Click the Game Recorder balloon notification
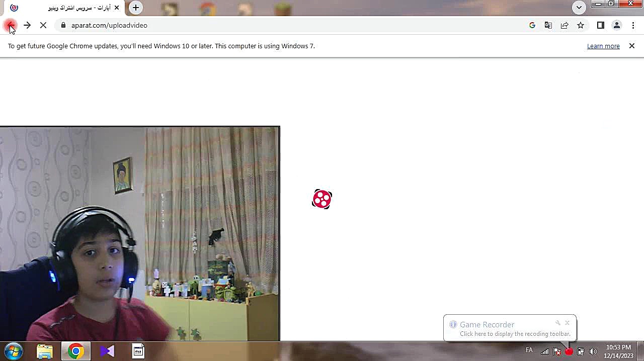The image size is (644, 361). point(510,328)
